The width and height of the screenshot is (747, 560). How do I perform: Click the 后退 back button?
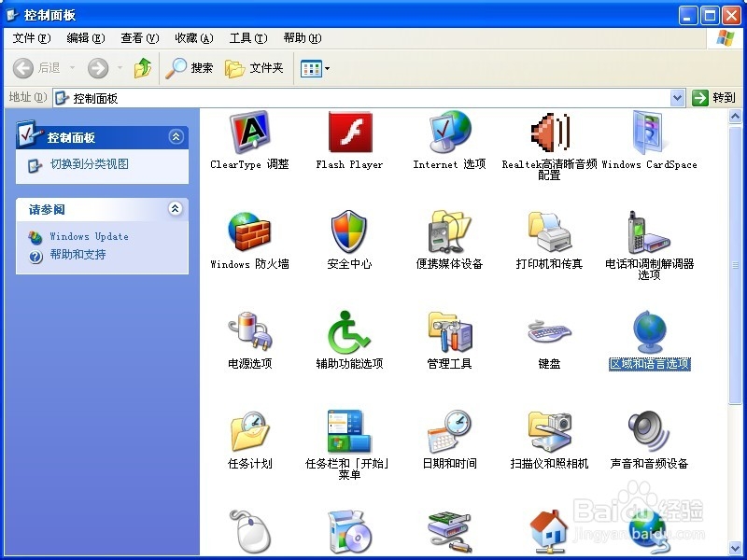[36, 68]
